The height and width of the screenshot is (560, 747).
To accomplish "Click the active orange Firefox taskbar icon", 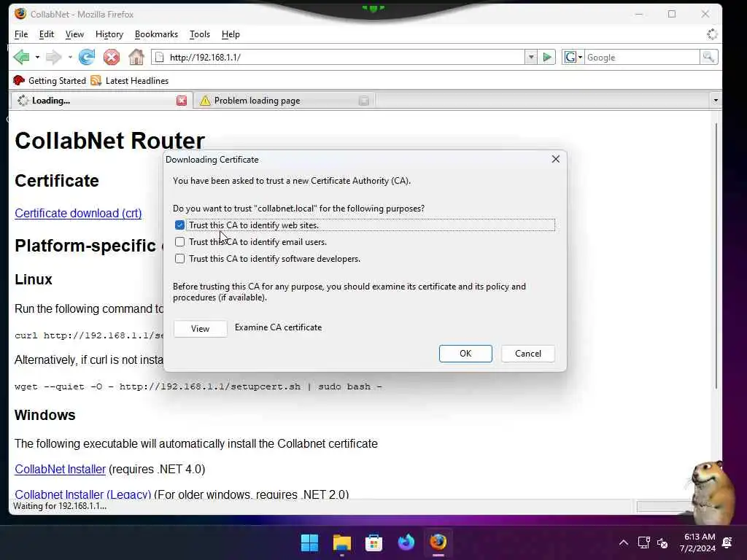I will pos(438,542).
